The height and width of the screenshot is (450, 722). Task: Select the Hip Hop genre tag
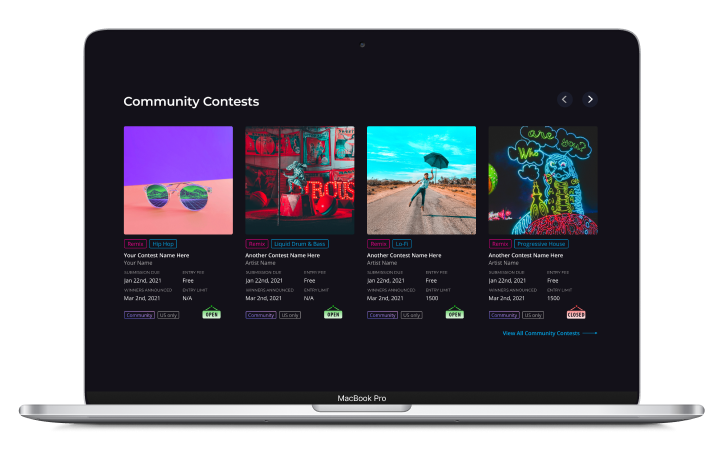163,243
